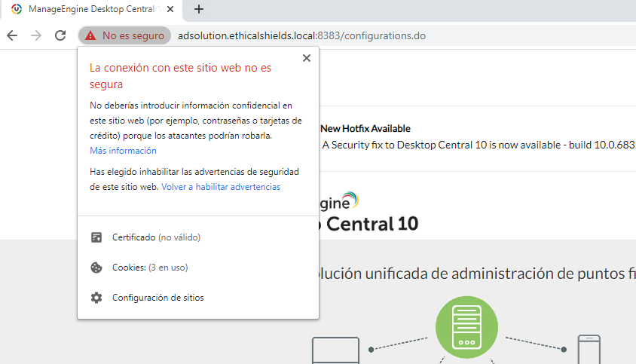Click the certificate icon
This screenshot has width=636, height=364.
pos(96,237)
